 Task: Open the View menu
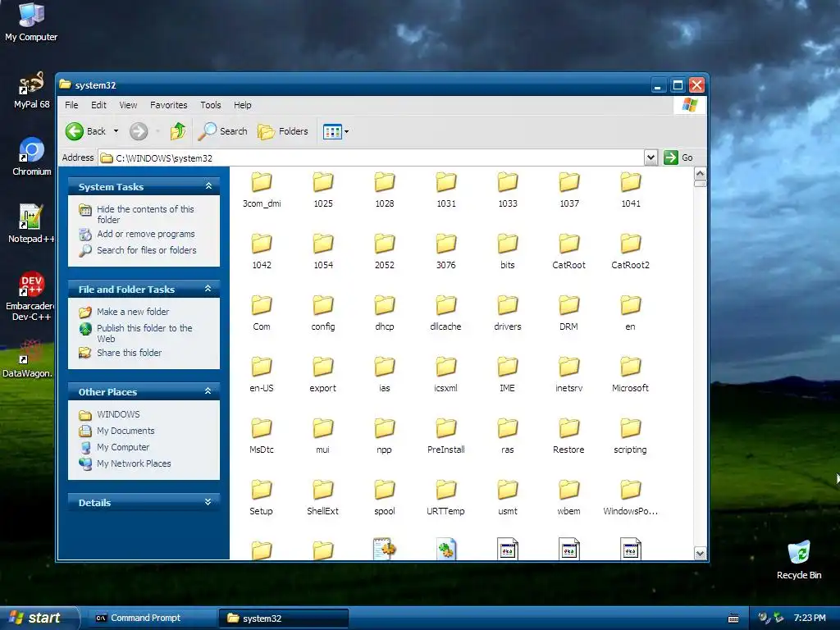click(128, 105)
